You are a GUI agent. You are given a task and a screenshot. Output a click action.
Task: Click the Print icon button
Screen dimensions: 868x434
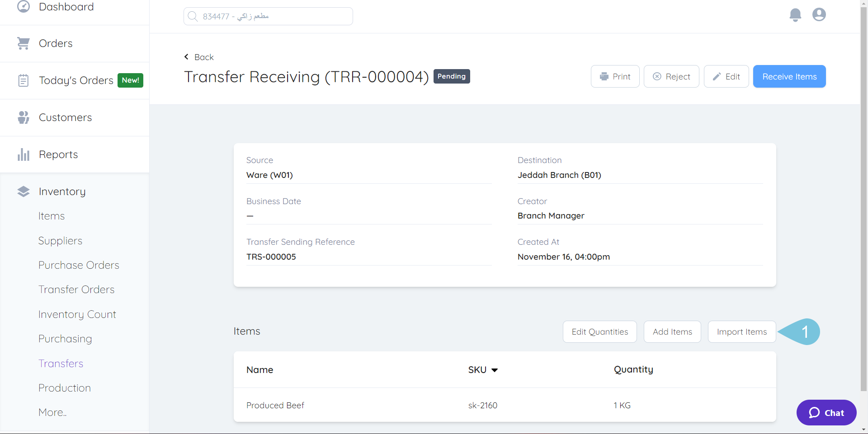[x=604, y=76]
